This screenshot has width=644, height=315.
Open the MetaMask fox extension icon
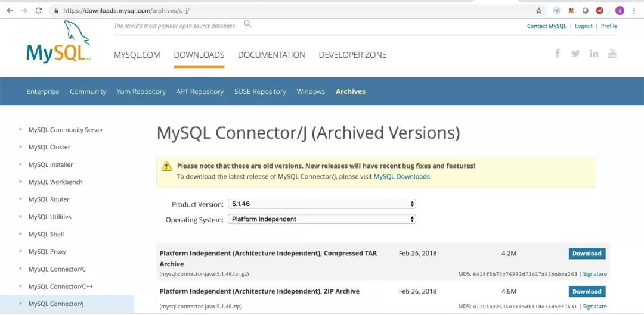(571, 11)
